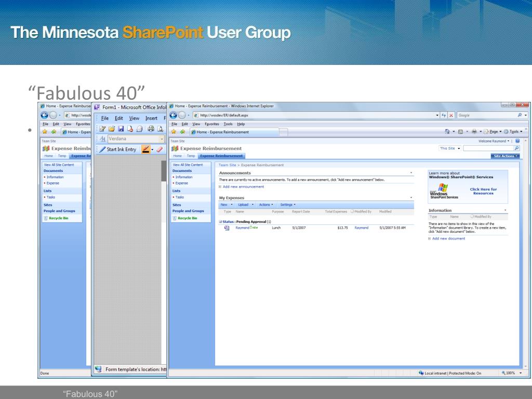The height and width of the screenshot is (399, 532).
Task: Click the Add new document link
Action: (448, 238)
